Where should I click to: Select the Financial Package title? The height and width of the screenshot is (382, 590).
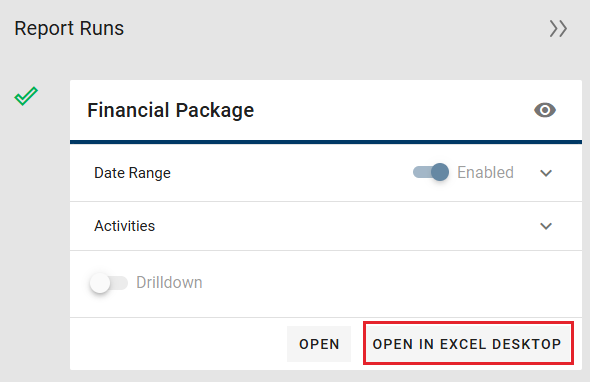click(170, 110)
